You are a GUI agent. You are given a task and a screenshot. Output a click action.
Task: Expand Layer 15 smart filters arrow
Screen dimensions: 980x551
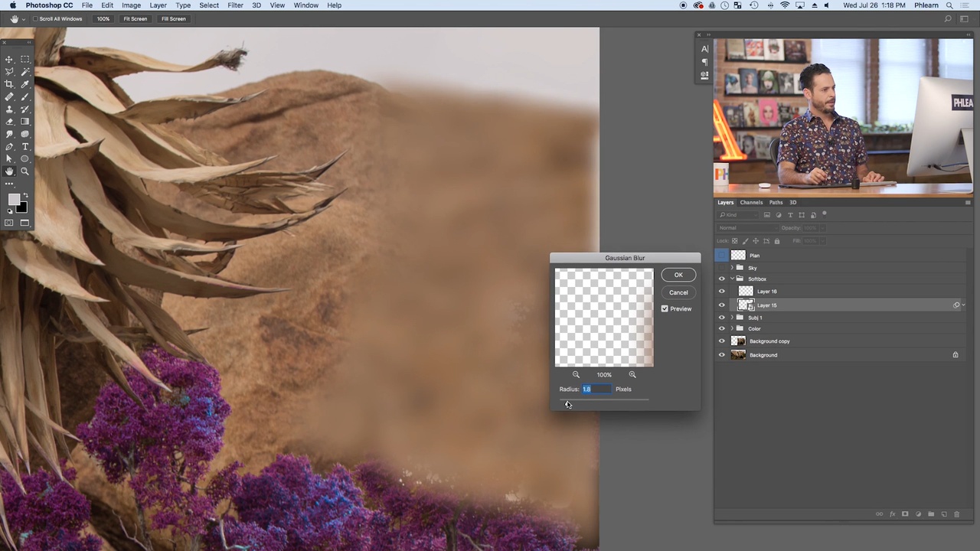tap(963, 305)
